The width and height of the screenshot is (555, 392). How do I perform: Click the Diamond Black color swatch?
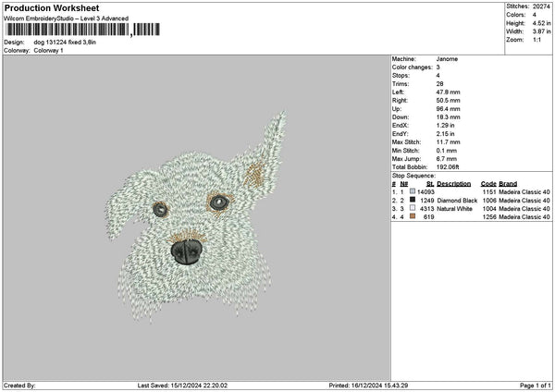(412, 200)
